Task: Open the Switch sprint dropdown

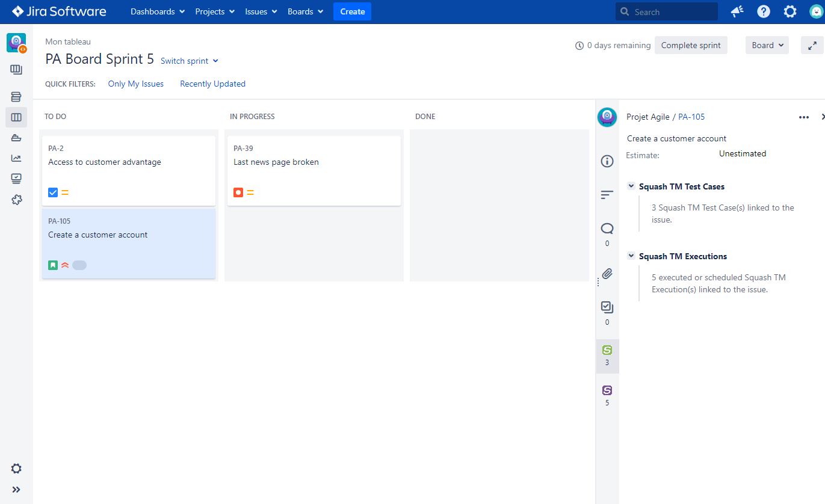Action: (190, 61)
